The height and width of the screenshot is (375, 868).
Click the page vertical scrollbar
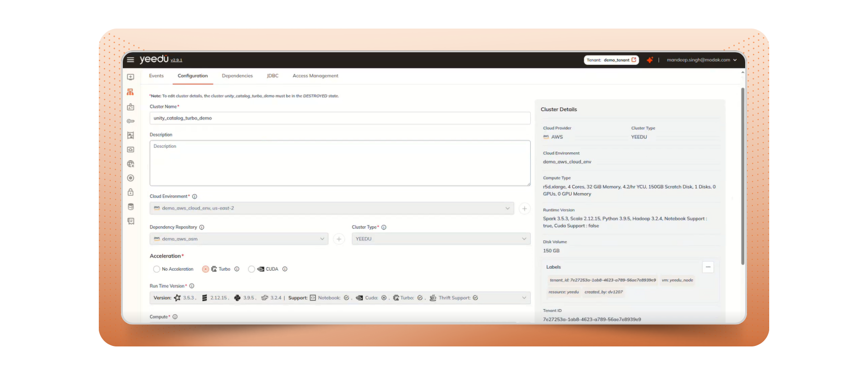tap(742, 176)
